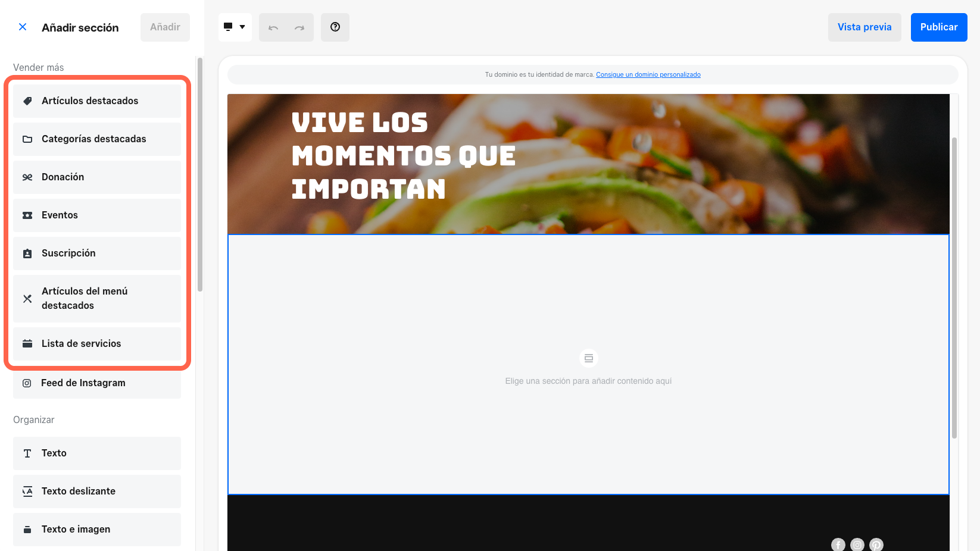Click the Texto deslizante icon
980x551 pixels.
[x=27, y=491]
